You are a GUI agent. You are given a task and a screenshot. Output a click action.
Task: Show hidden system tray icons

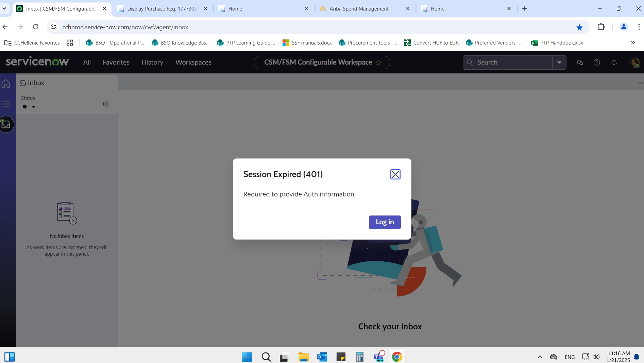point(540,357)
